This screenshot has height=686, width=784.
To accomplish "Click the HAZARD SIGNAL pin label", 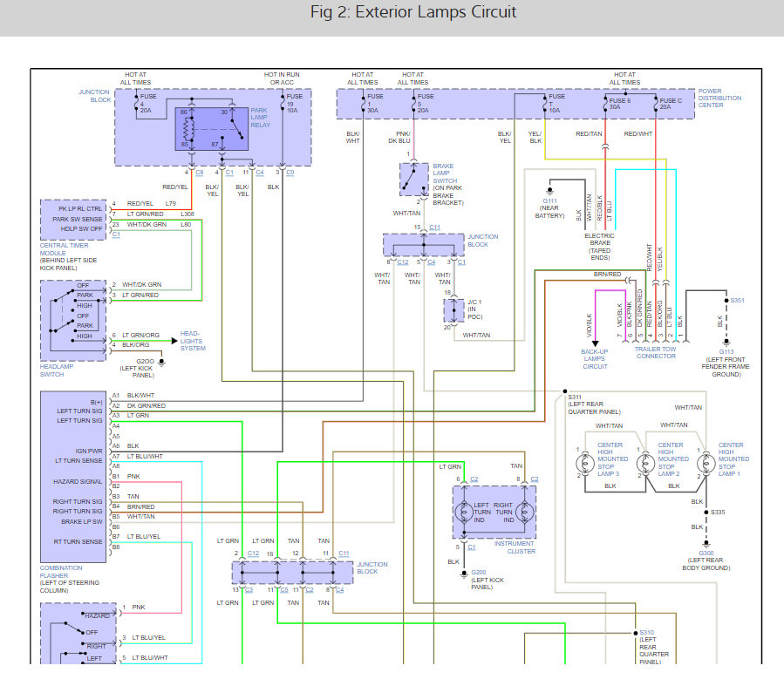I will pos(78,482).
